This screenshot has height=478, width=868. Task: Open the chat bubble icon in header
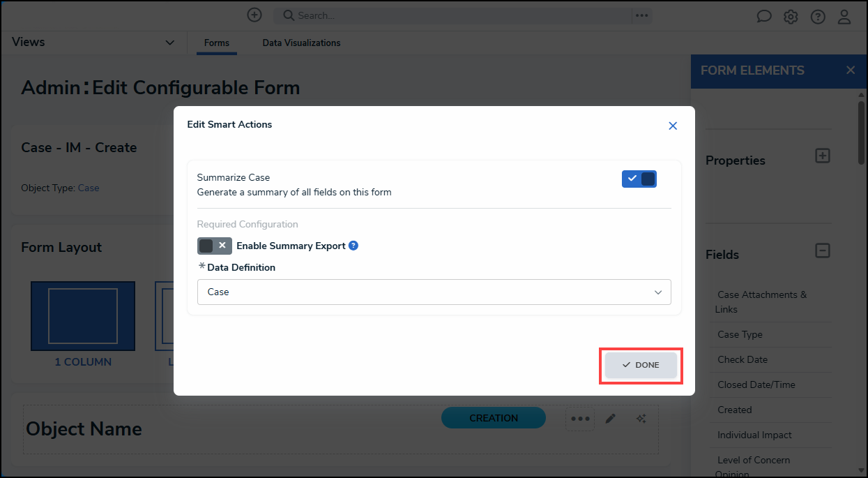(x=764, y=17)
